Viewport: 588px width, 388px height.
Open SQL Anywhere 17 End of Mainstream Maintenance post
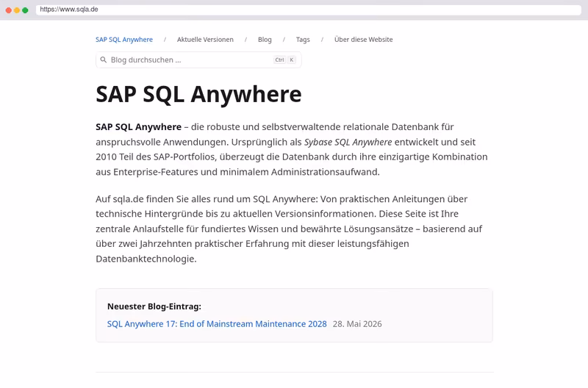click(217, 324)
